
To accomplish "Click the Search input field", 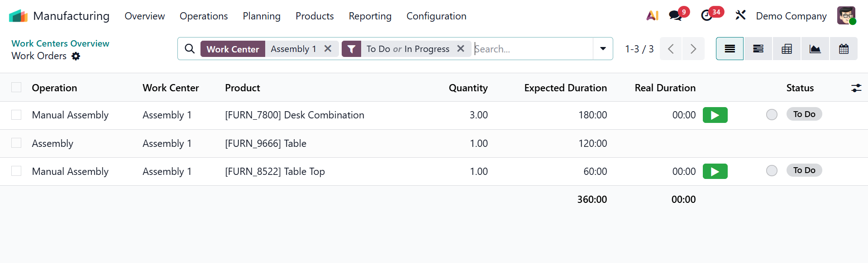I will pos(532,49).
